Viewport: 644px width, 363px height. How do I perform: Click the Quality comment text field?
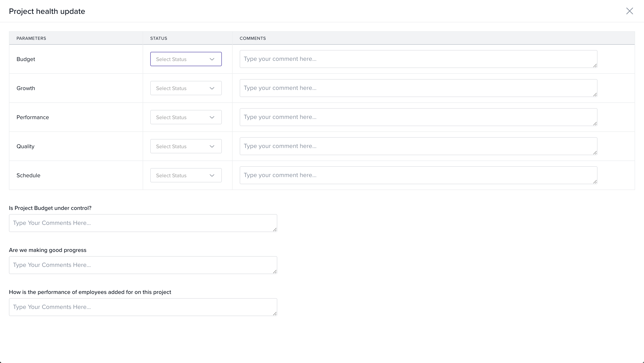(x=418, y=146)
